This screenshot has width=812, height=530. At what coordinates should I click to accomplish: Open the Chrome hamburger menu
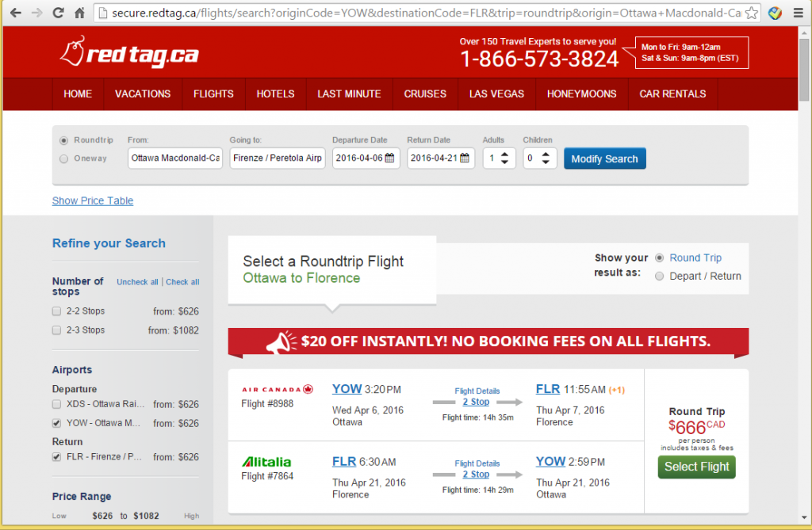point(796,13)
